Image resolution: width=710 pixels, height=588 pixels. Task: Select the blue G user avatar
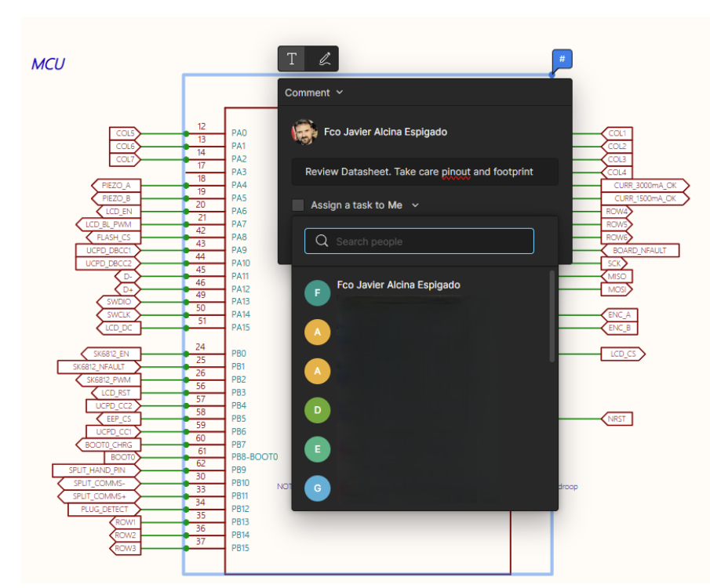[317, 488]
